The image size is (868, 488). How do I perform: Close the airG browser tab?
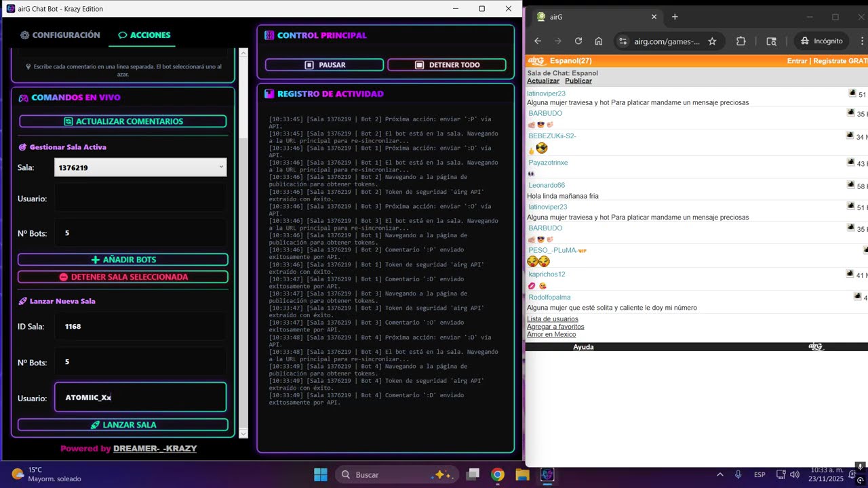[x=654, y=17]
